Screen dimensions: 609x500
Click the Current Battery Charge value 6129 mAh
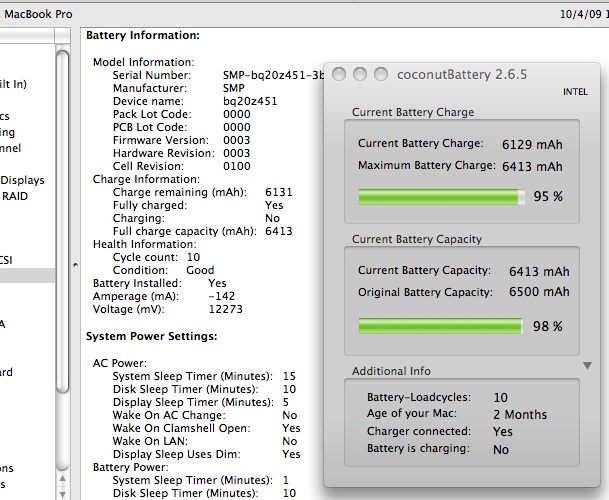pos(532,145)
